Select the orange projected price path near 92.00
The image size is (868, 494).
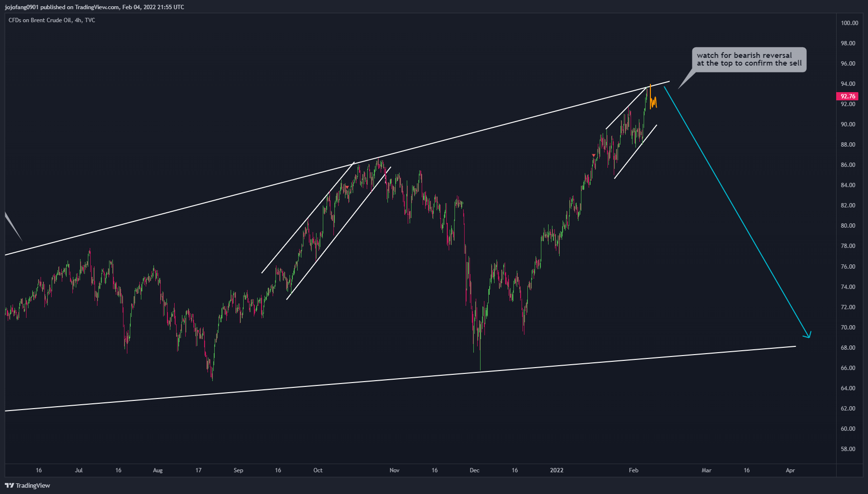pyautogui.click(x=653, y=97)
